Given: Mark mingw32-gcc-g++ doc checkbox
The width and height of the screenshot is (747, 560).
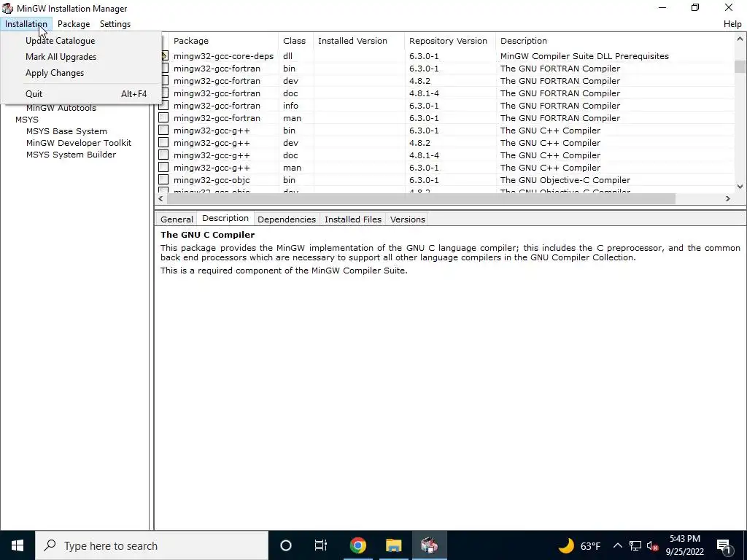Looking at the screenshot, I should (x=163, y=155).
